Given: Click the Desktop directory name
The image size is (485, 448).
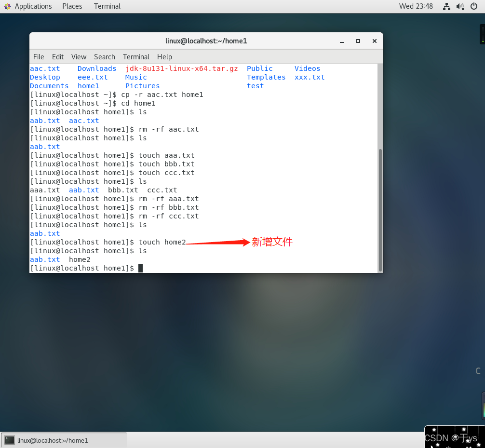Looking at the screenshot, I should [45, 77].
